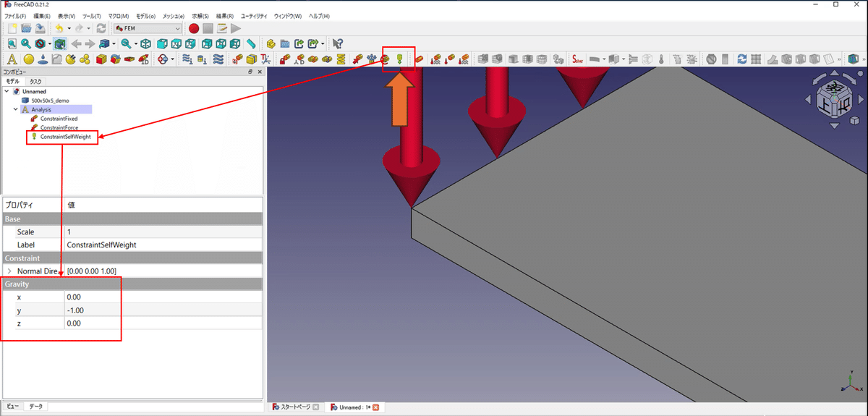The width and height of the screenshot is (868, 416).
Task: Click the Scale property value 1
Action: point(163,232)
